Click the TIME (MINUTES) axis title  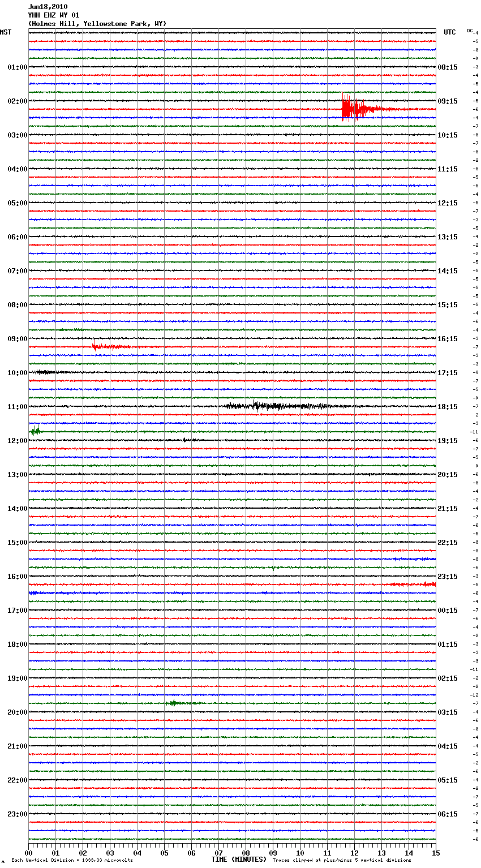(x=239, y=860)
